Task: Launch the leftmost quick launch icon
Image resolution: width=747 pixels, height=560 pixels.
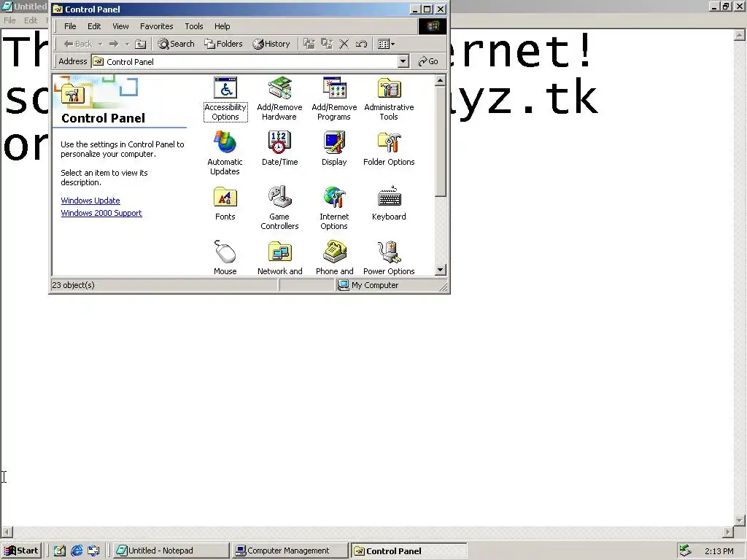Action: tap(59, 551)
